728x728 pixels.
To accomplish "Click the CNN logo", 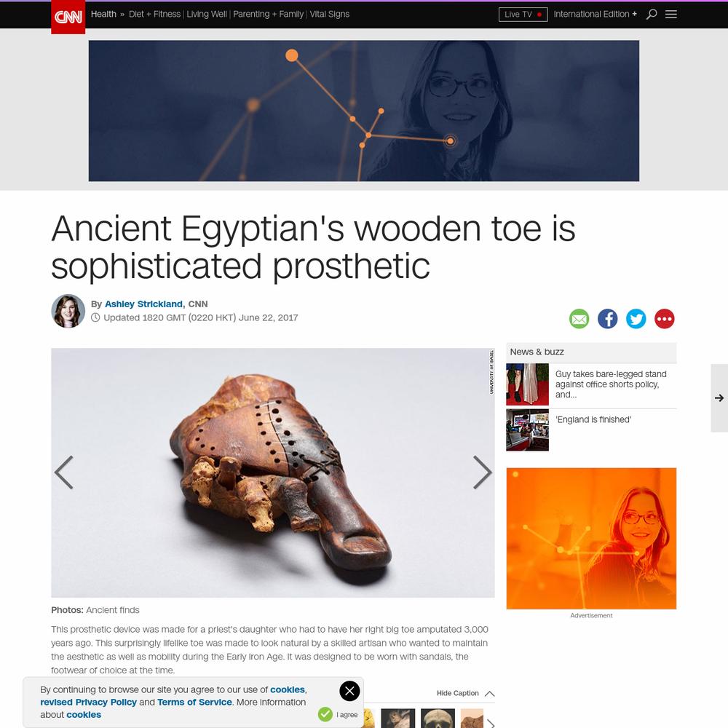I will pos(68,17).
